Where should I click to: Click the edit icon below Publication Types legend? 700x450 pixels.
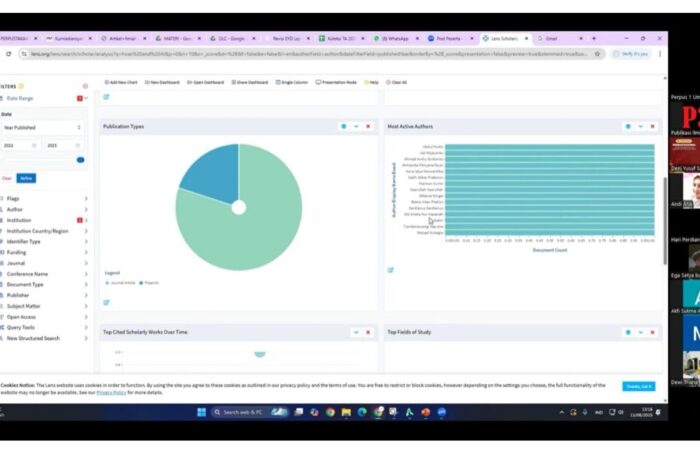[x=105, y=302]
